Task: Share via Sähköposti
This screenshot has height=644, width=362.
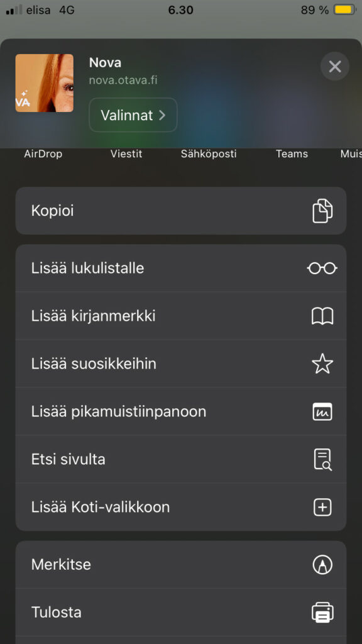Action: 209,154
